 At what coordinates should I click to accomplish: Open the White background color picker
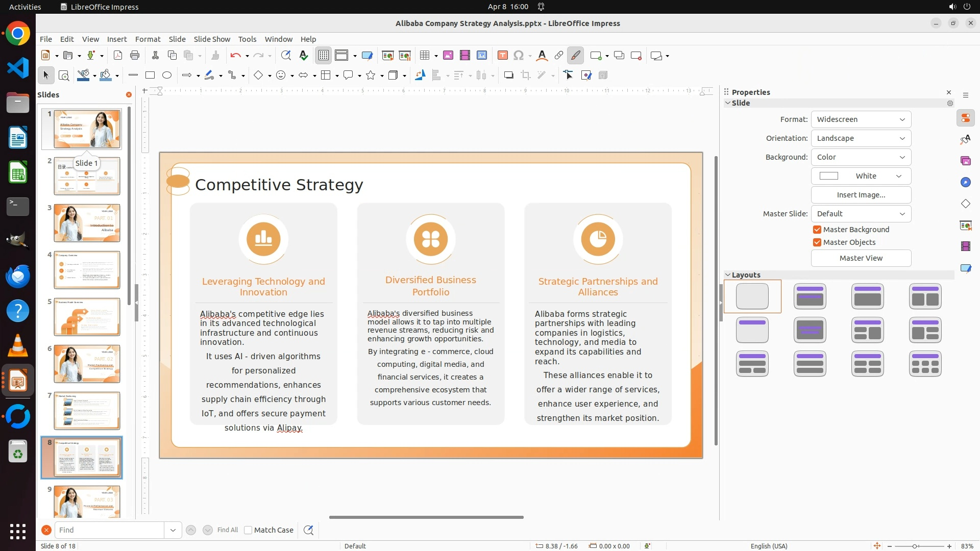tap(861, 176)
